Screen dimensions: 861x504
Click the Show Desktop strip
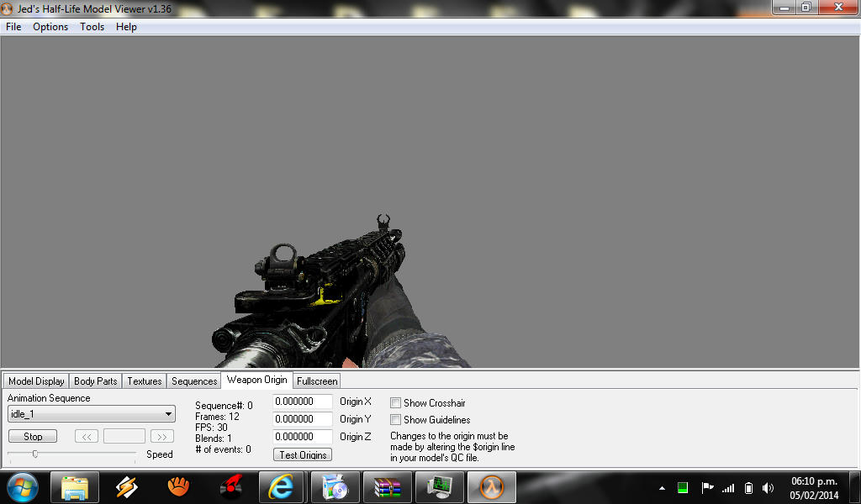pos(854,487)
